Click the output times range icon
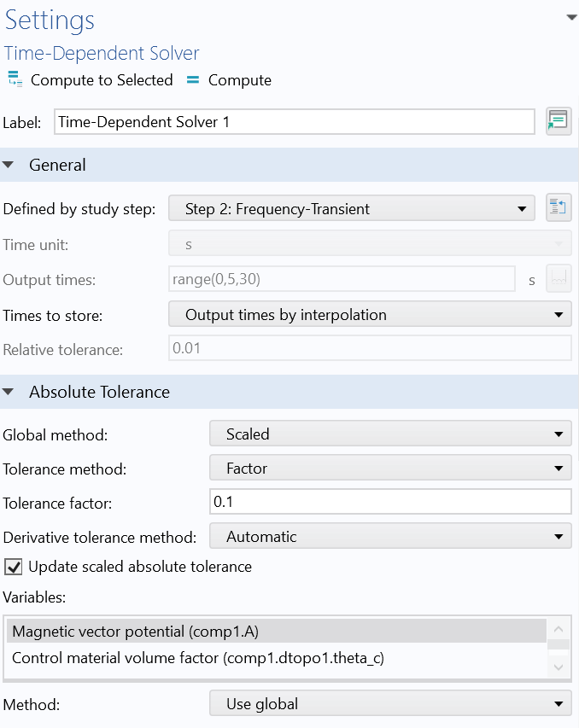579x728 pixels. pos(559,280)
